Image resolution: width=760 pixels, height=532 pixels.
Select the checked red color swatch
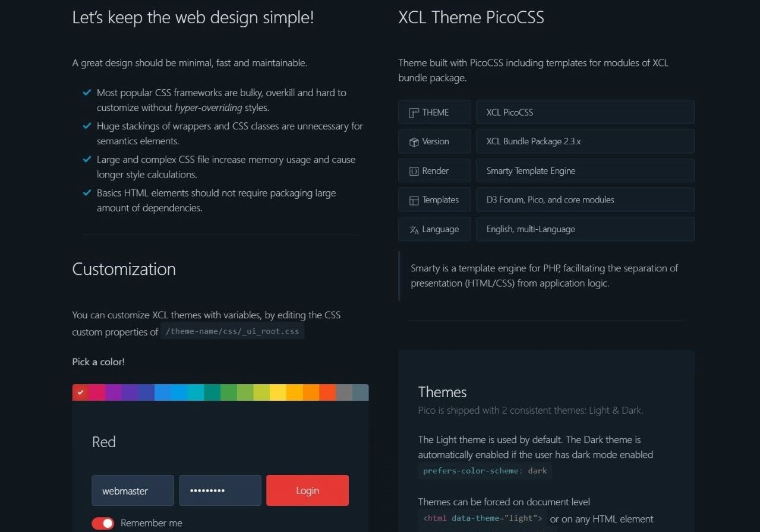pos(80,392)
